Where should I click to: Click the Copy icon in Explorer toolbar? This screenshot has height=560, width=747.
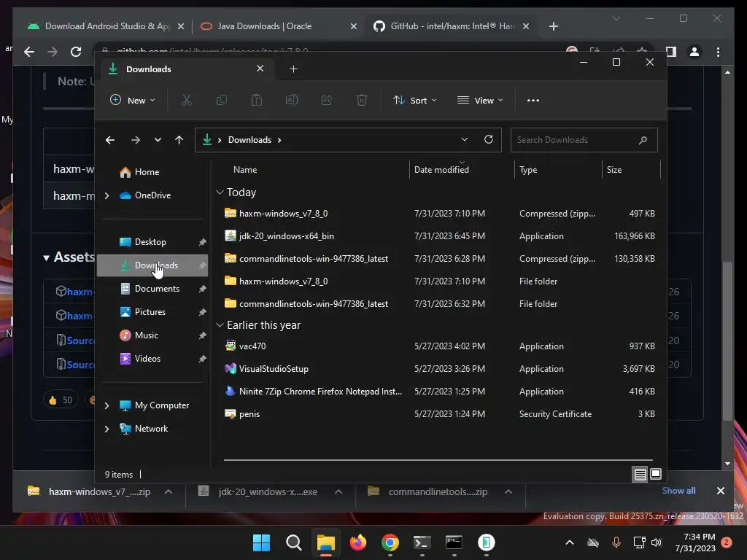[222, 100]
